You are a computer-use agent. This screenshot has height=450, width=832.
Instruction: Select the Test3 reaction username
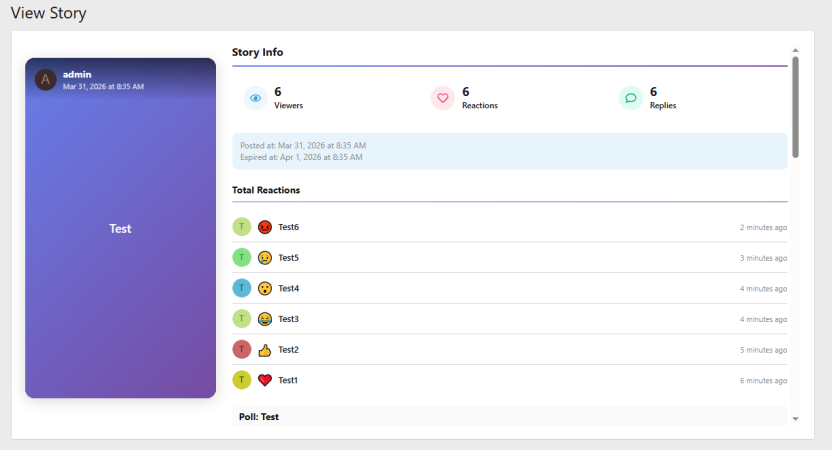[288, 319]
